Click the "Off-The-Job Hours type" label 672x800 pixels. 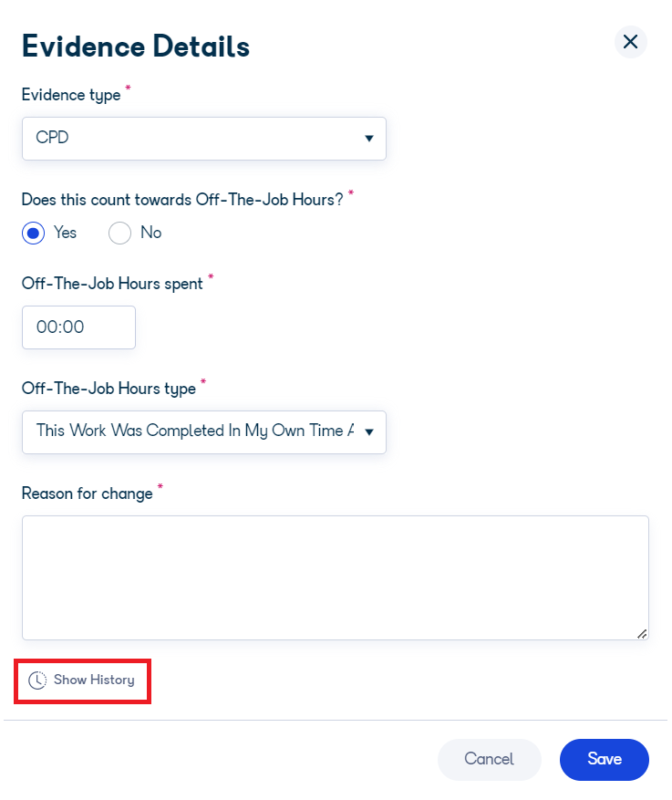(109, 389)
